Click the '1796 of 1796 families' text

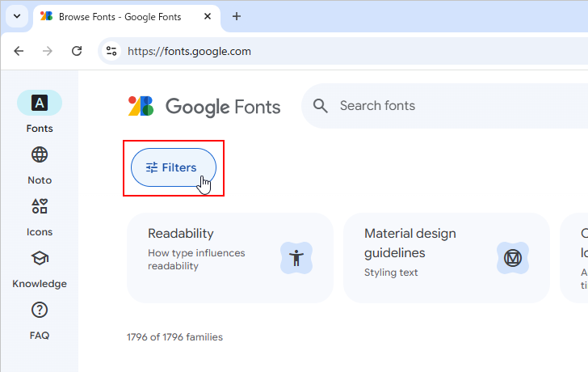174,337
